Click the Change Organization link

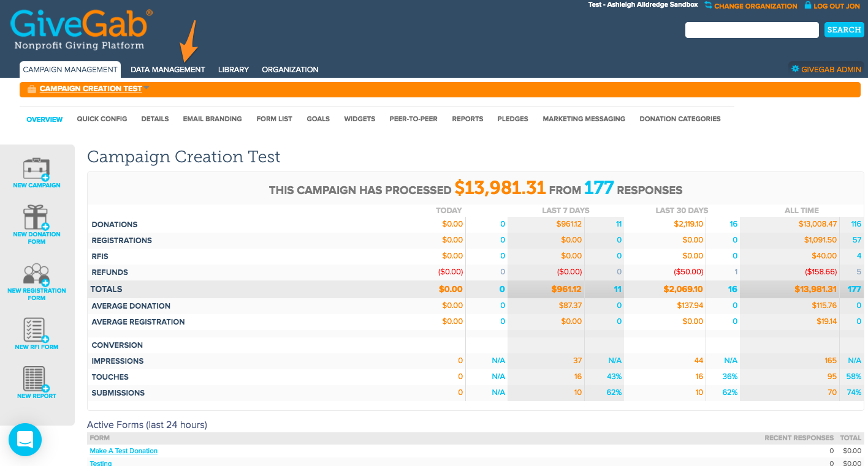point(756,6)
